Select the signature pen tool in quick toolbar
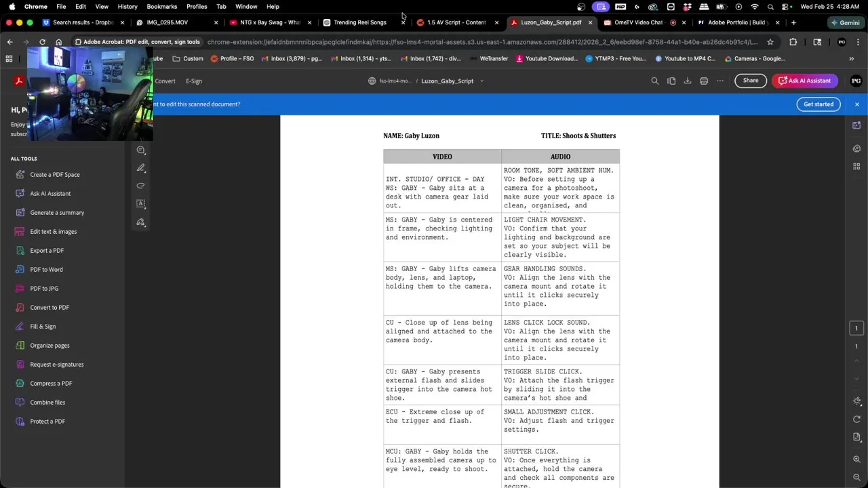This screenshot has width=868, height=488. [x=141, y=222]
